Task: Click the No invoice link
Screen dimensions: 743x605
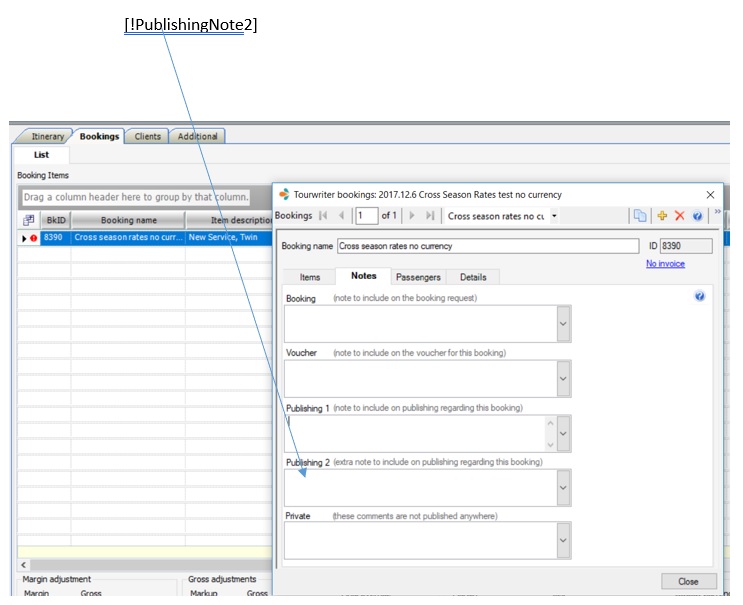Action: pyautogui.click(x=665, y=264)
